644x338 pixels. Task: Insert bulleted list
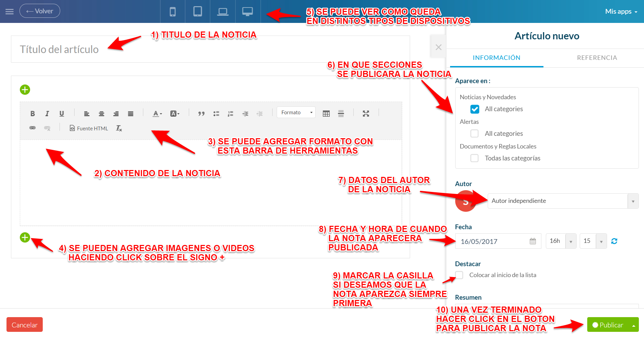coord(216,114)
